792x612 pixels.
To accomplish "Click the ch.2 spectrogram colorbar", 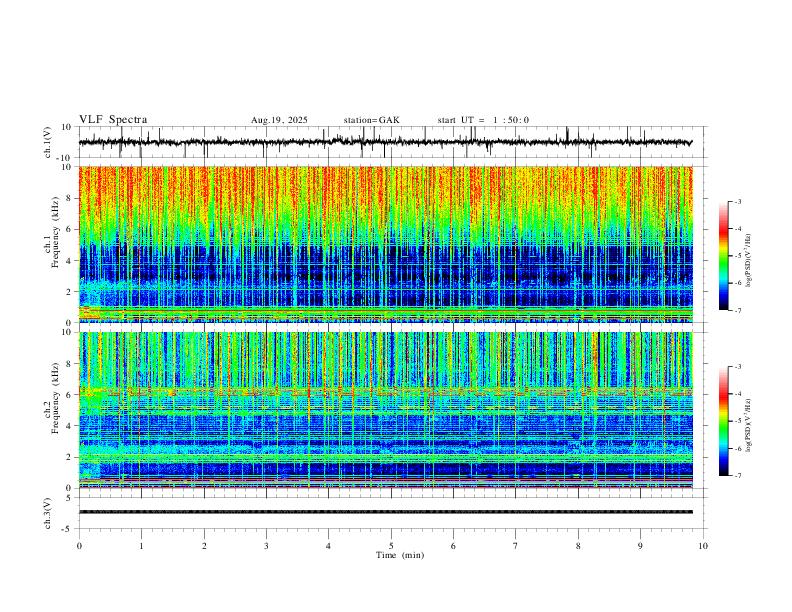I will click(x=723, y=421).
